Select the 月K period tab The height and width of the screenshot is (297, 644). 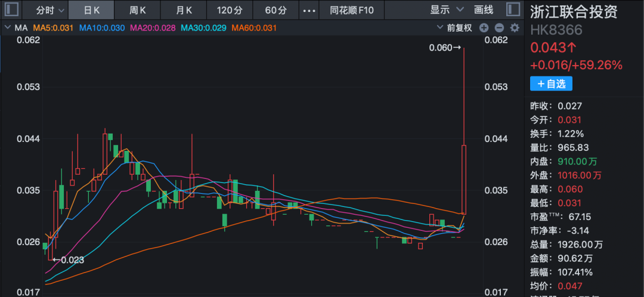click(x=184, y=10)
